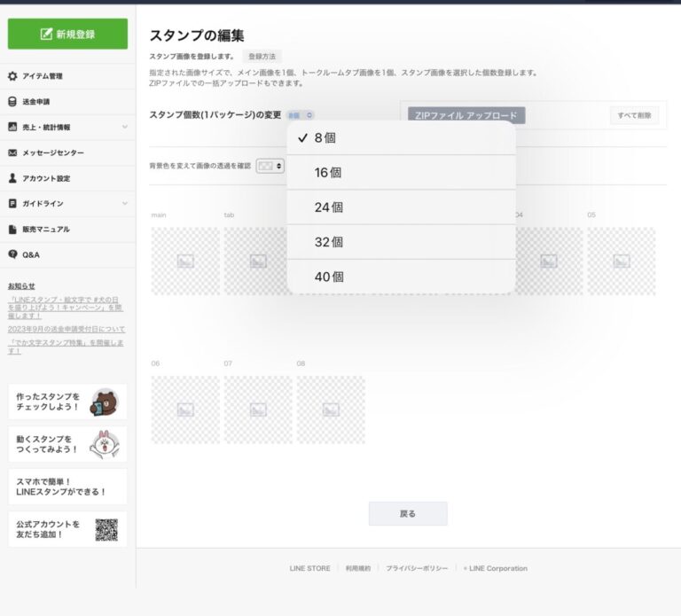Click the 送金申請 database icon
Screen dimensions: 681x616
point(12,102)
